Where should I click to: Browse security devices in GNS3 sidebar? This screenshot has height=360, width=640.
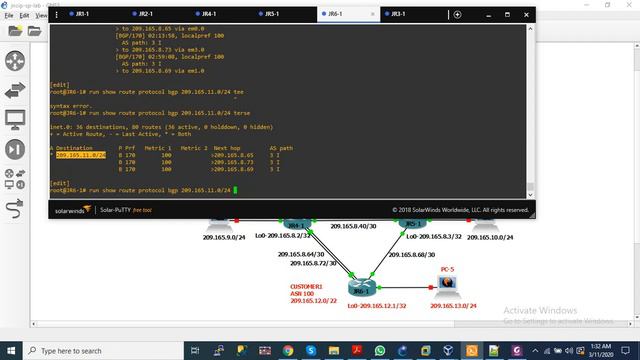click(15, 149)
